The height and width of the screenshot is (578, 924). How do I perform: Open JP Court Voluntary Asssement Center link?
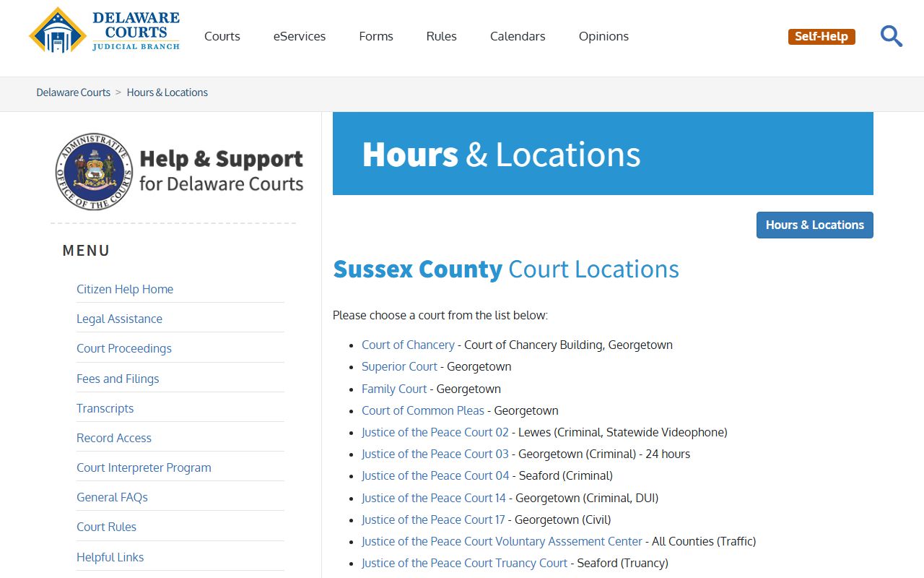click(502, 541)
